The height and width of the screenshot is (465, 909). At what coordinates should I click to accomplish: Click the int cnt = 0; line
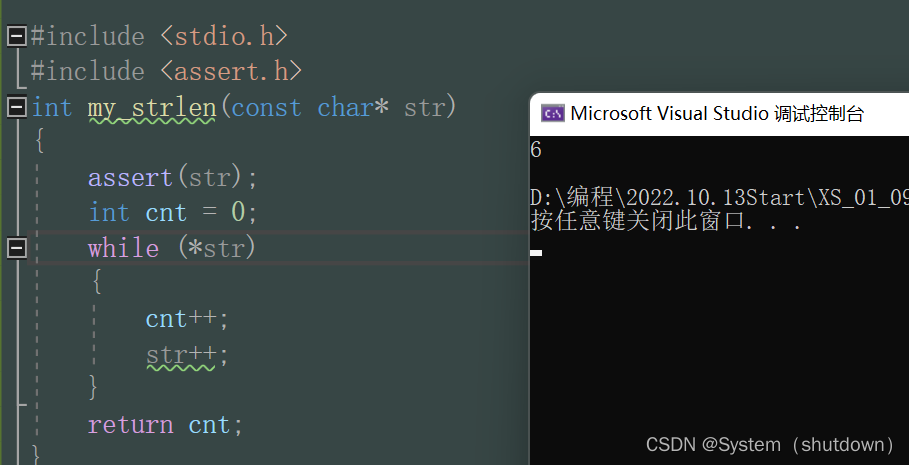(x=173, y=213)
